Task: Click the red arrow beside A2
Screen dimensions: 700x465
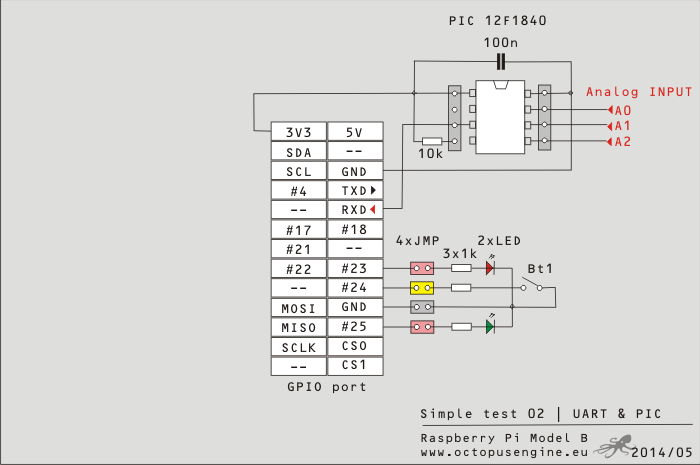Action: (610, 142)
